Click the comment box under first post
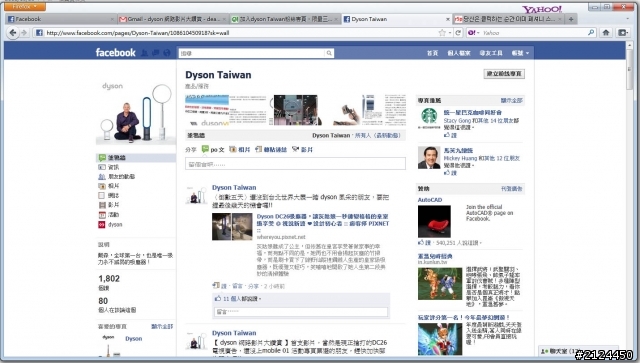 [x=301, y=312]
